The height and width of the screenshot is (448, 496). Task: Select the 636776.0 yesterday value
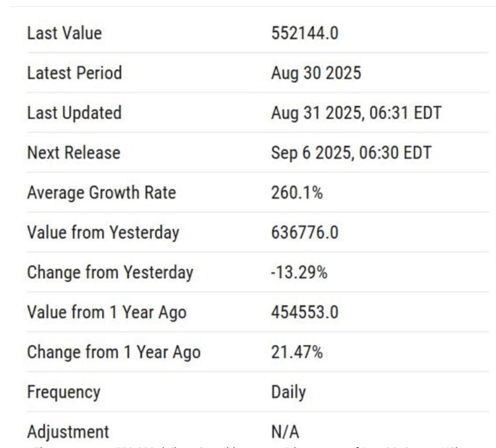[x=305, y=232]
